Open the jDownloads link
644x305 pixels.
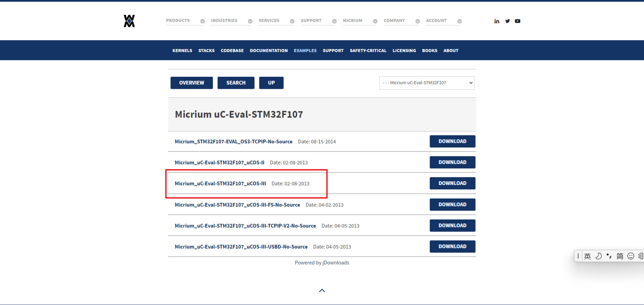point(335,262)
